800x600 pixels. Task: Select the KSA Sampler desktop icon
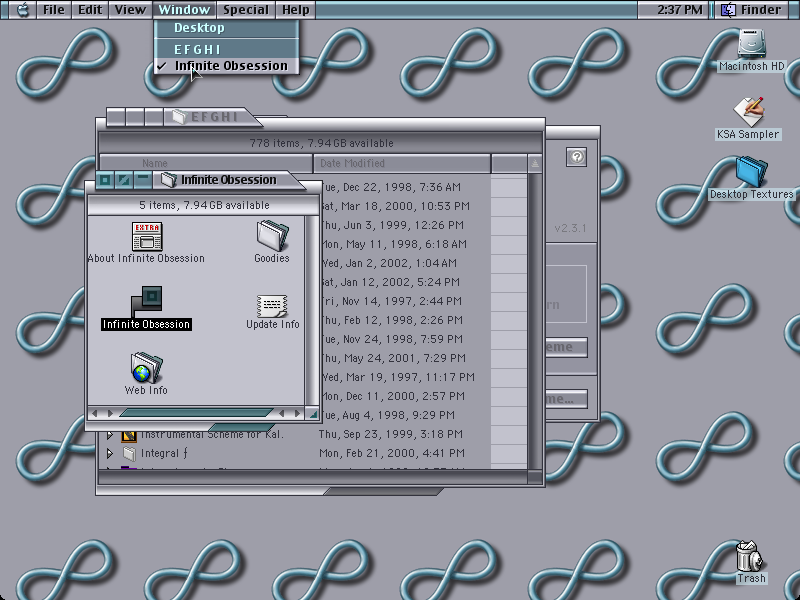(x=748, y=112)
